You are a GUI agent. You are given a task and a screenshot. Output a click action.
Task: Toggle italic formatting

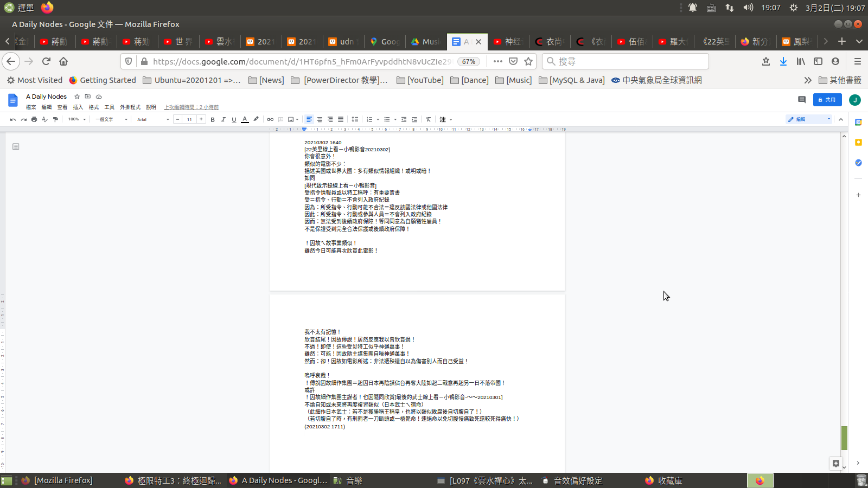223,119
